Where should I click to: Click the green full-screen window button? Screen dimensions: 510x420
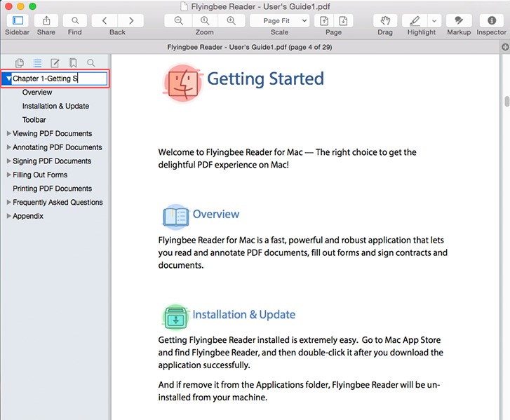point(32,6)
